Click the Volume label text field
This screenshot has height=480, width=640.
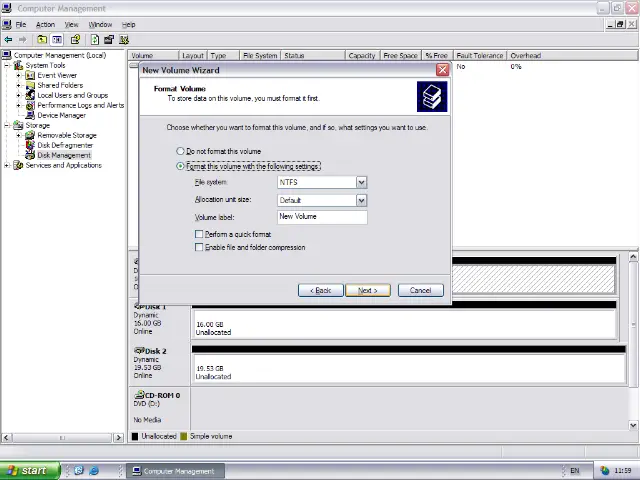pyautogui.click(x=322, y=217)
